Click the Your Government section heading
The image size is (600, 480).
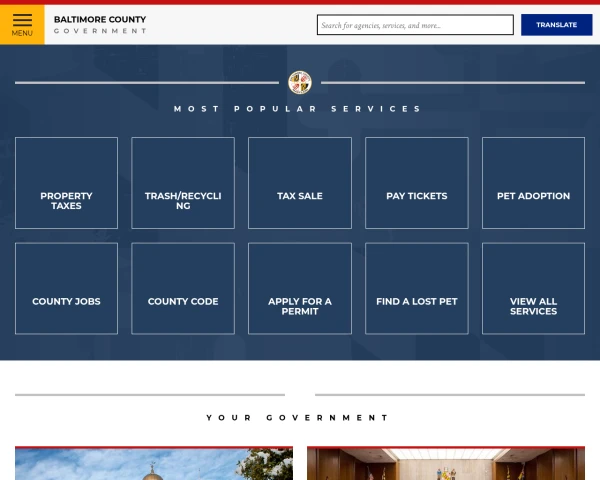(298, 418)
